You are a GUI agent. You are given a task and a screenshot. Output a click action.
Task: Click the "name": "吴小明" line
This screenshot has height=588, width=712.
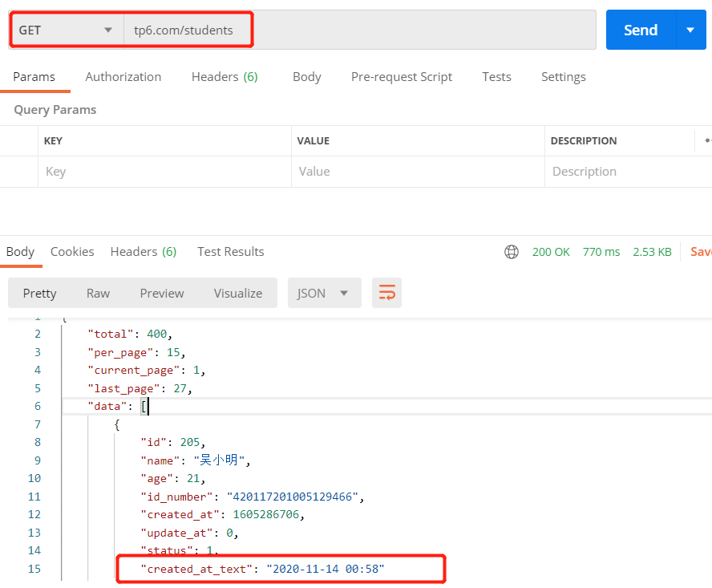pos(196,460)
